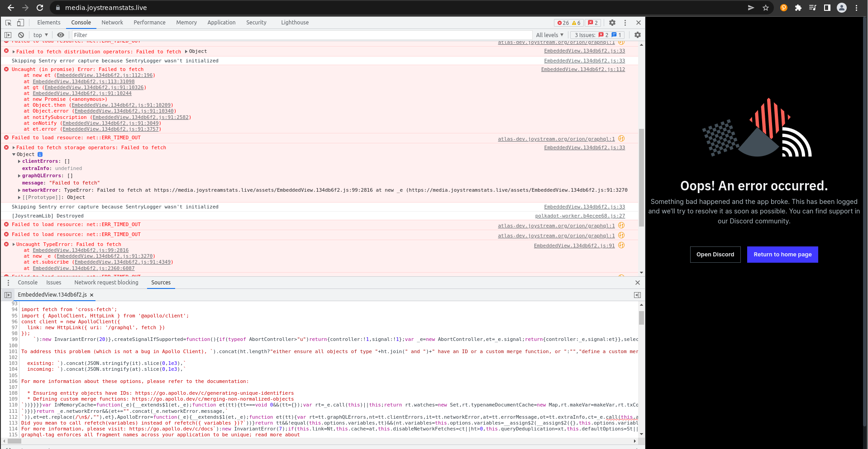868x449 pixels.
Task: Click the error count badge showing 26
Action: (x=563, y=22)
